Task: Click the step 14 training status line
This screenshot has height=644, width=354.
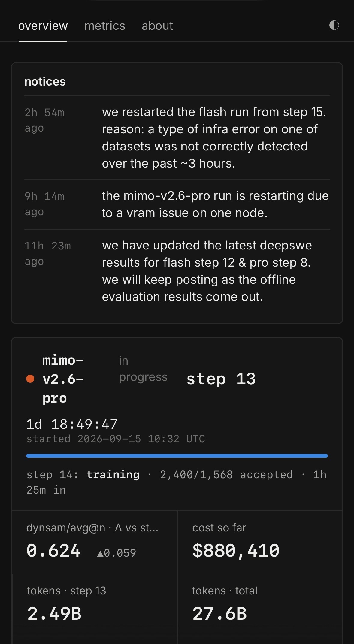Action: 177,482
